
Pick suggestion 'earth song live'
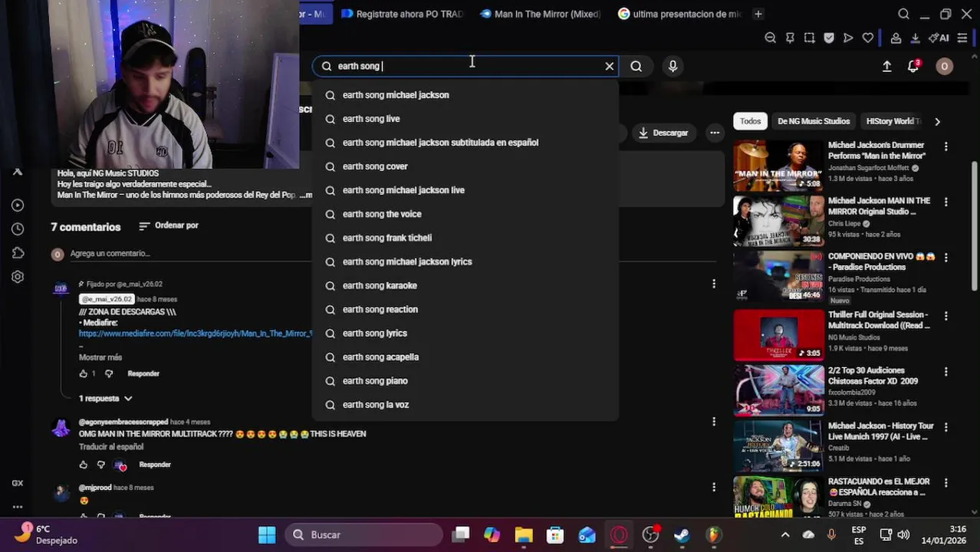(465, 119)
